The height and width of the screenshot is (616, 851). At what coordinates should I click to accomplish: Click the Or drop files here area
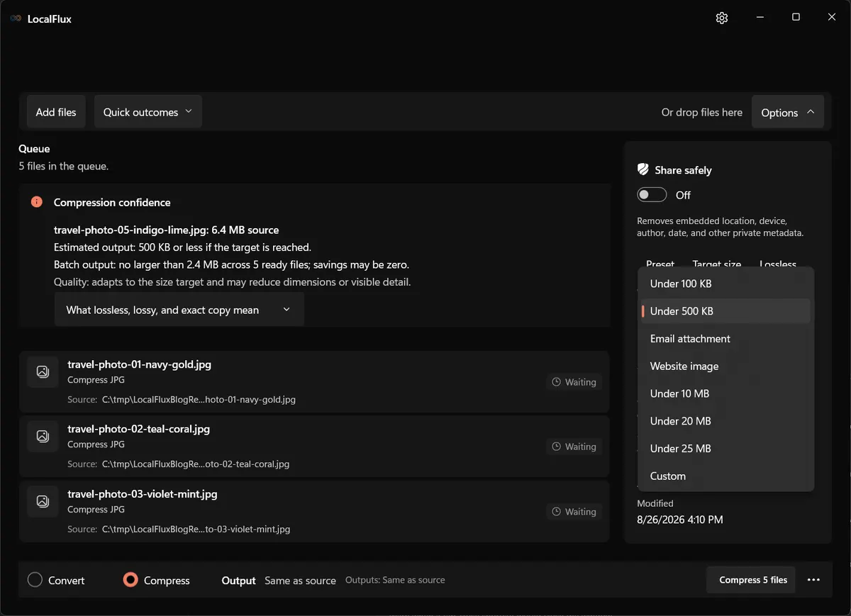point(702,112)
